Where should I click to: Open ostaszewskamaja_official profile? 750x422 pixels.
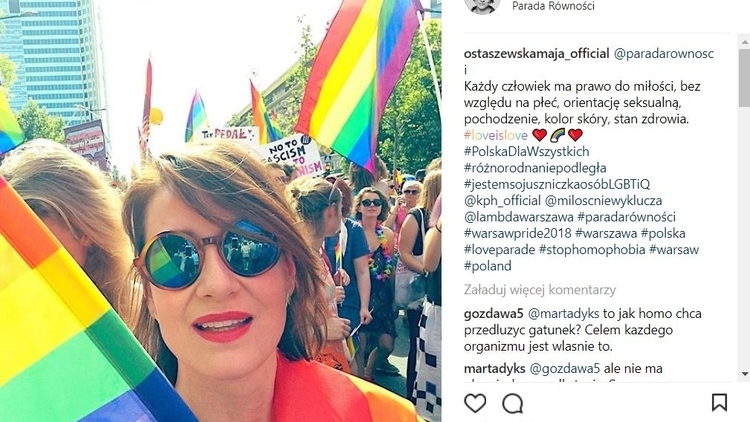click(x=536, y=53)
